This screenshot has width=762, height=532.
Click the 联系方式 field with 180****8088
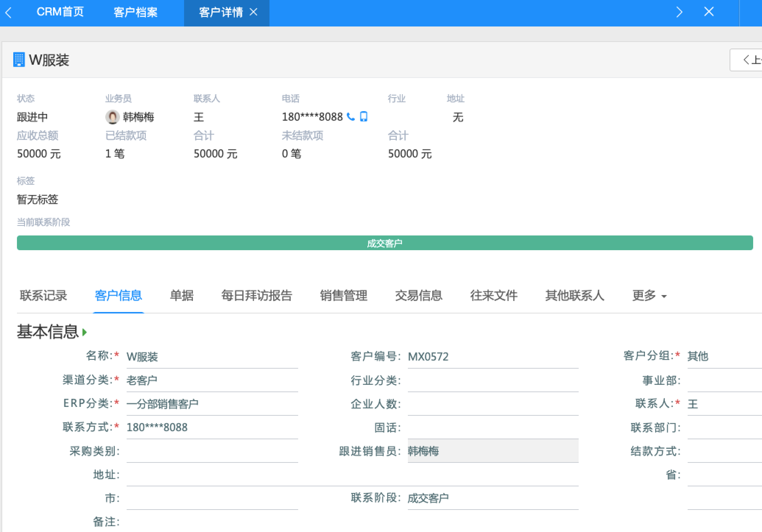(x=212, y=427)
